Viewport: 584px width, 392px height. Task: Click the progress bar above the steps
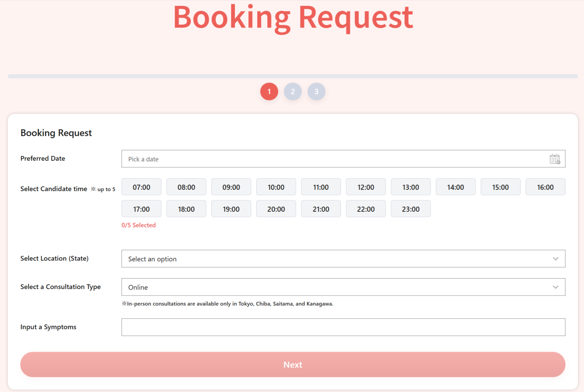[x=292, y=76]
